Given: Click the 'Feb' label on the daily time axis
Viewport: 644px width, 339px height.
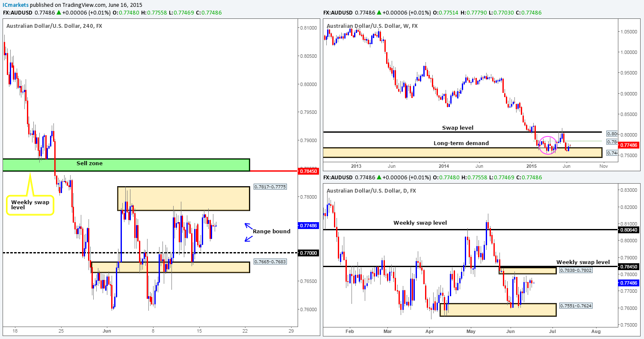Looking at the screenshot, I should (350, 331).
